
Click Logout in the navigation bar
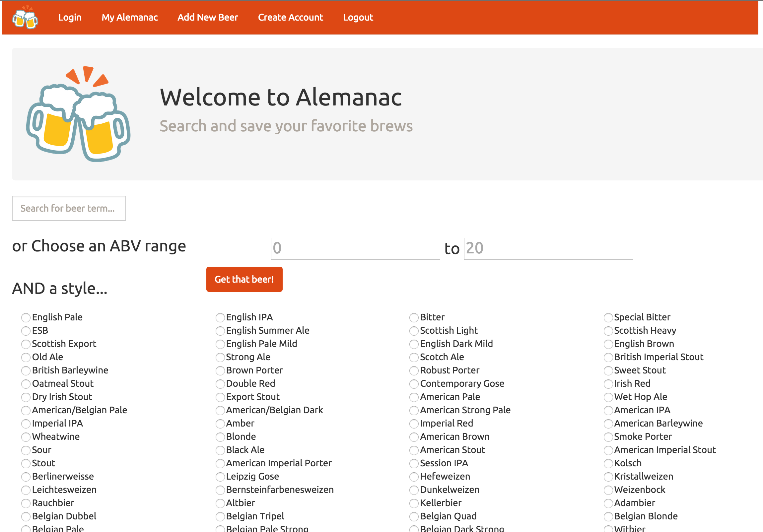(x=358, y=17)
